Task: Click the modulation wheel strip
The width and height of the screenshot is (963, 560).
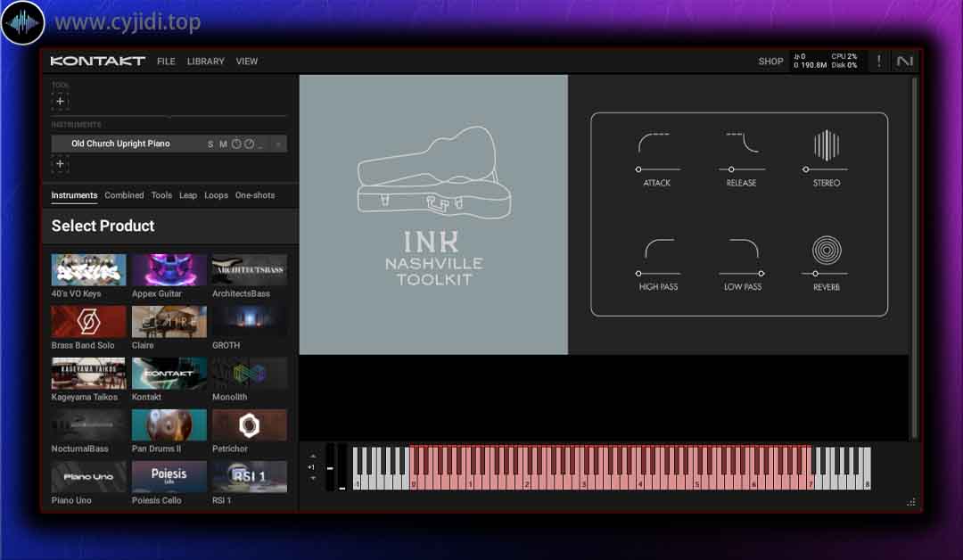Action: click(342, 468)
